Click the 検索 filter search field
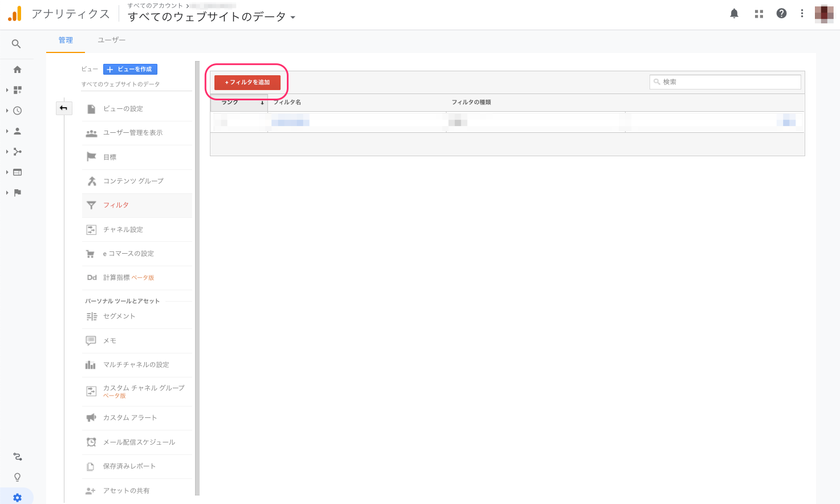840x504 pixels. tap(725, 82)
